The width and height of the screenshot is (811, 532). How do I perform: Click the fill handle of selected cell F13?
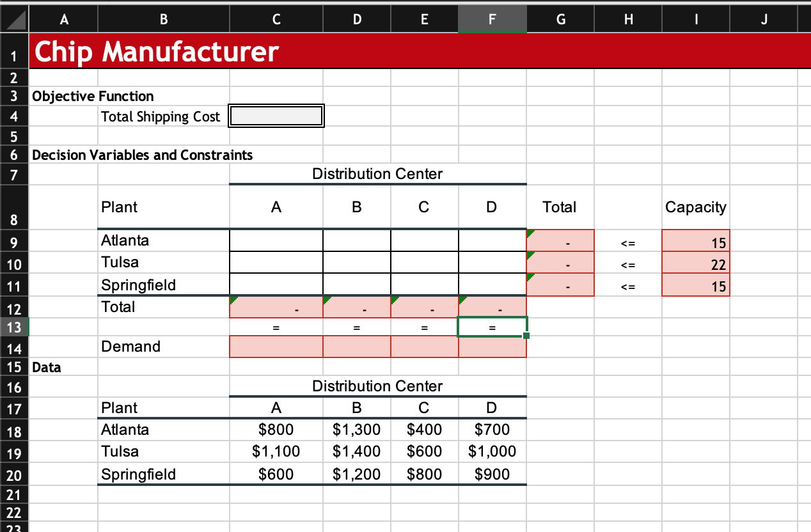click(526, 336)
